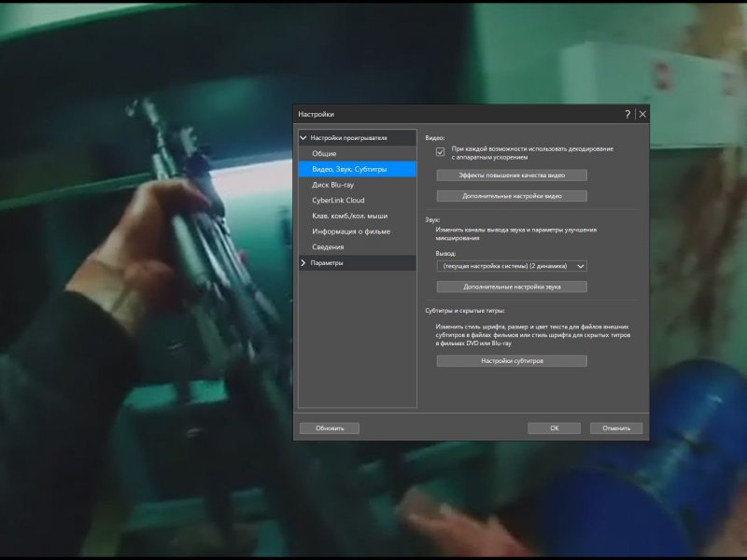Viewport: 747px width, 560px height.
Task: Open Клав. комб./кол. мыши page
Action: point(358,216)
